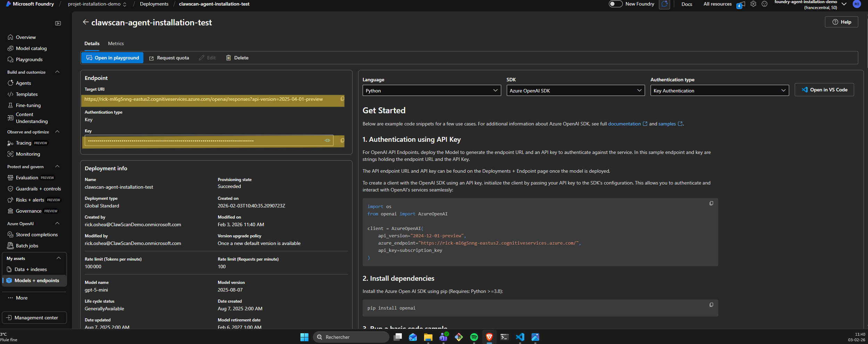Go to Deployments in the breadcrumb
The image size is (868, 344).
click(x=154, y=4)
